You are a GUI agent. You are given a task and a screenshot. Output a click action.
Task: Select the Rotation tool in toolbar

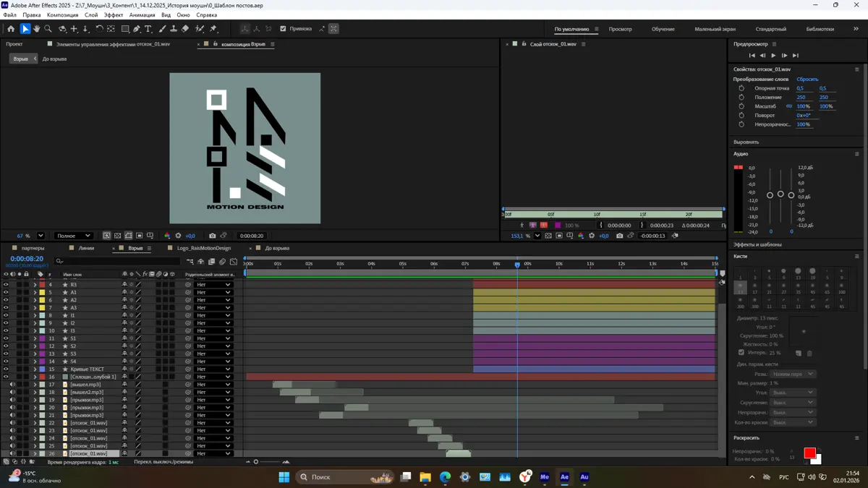[99, 29]
